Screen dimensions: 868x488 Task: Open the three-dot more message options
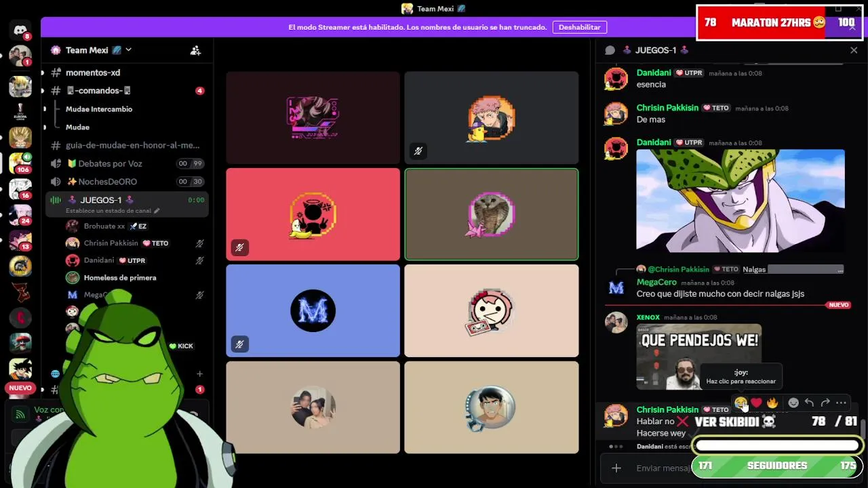842,403
